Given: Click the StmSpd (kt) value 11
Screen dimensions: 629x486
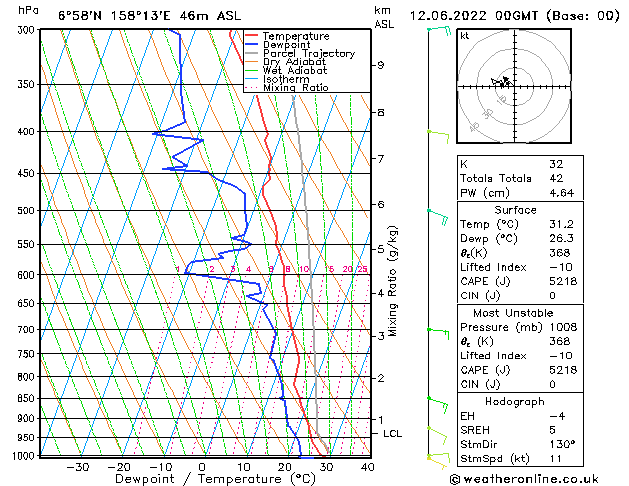Looking at the screenshot, I should pos(556,459).
